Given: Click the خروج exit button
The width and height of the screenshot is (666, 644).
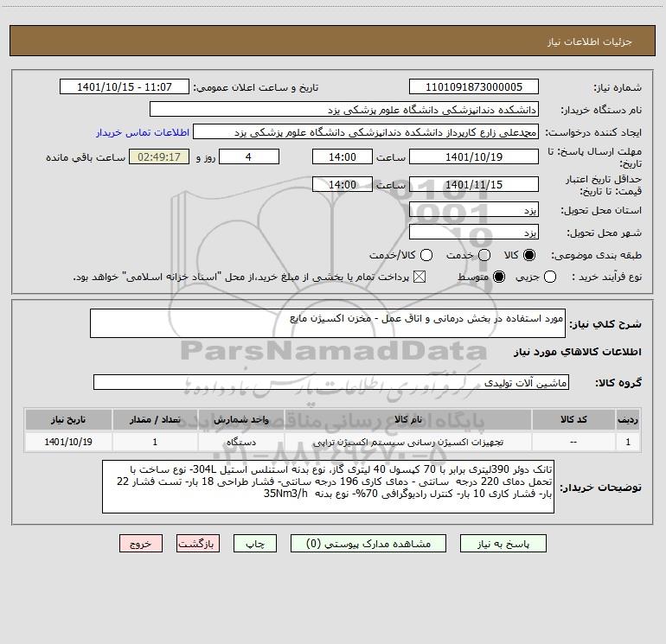Looking at the screenshot, I should pyautogui.click(x=141, y=544).
